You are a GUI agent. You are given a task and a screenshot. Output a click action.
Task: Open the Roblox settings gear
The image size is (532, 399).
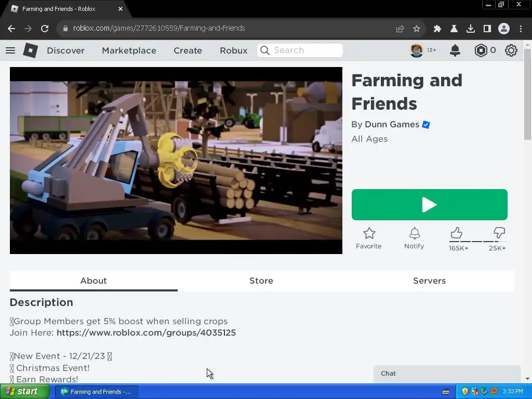pyautogui.click(x=511, y=50)
